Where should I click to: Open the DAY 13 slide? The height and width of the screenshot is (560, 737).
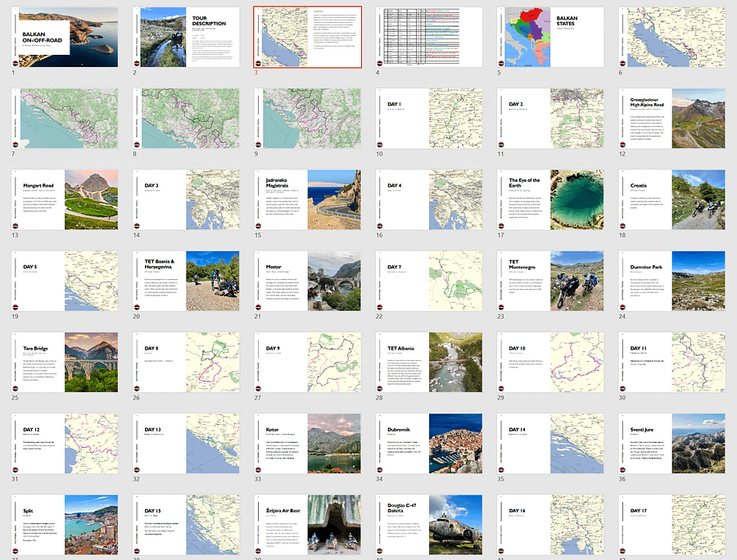click(x=186, y=444)
